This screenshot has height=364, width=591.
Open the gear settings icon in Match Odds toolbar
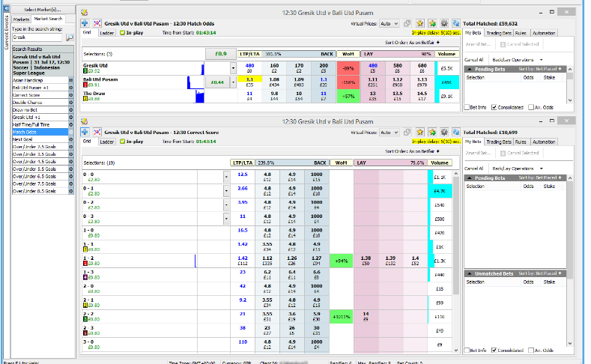tap(444, 23)
